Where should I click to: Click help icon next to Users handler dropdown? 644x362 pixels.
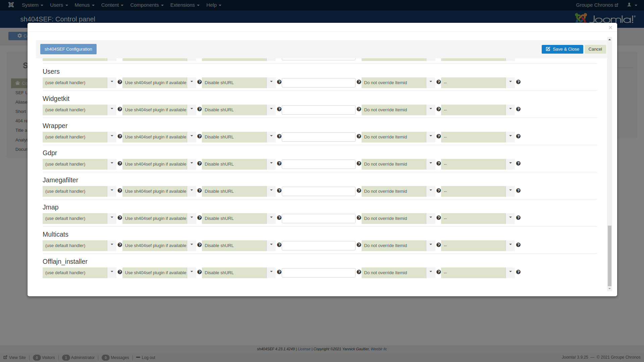tap(120, 82)
